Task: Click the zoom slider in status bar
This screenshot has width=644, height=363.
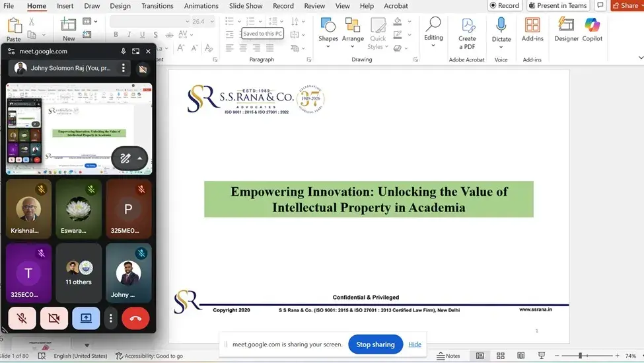Action: tap(580, 356)
